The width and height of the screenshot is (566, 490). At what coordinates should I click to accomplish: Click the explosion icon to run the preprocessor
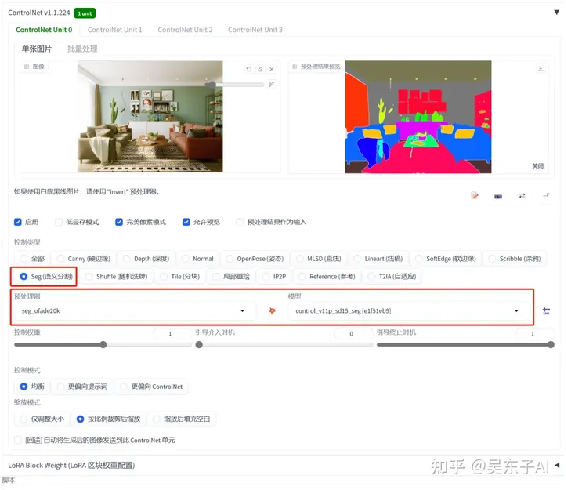coord(272,310)
